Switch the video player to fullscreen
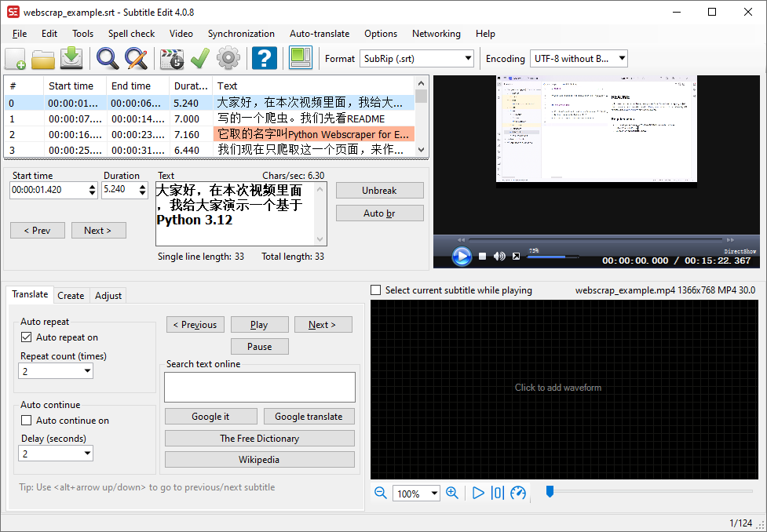 point(516,257)
